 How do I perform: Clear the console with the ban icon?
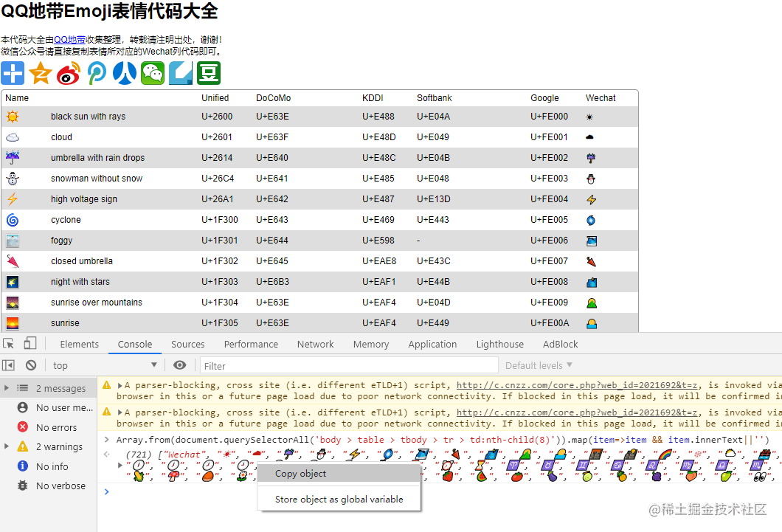(31, 365)
